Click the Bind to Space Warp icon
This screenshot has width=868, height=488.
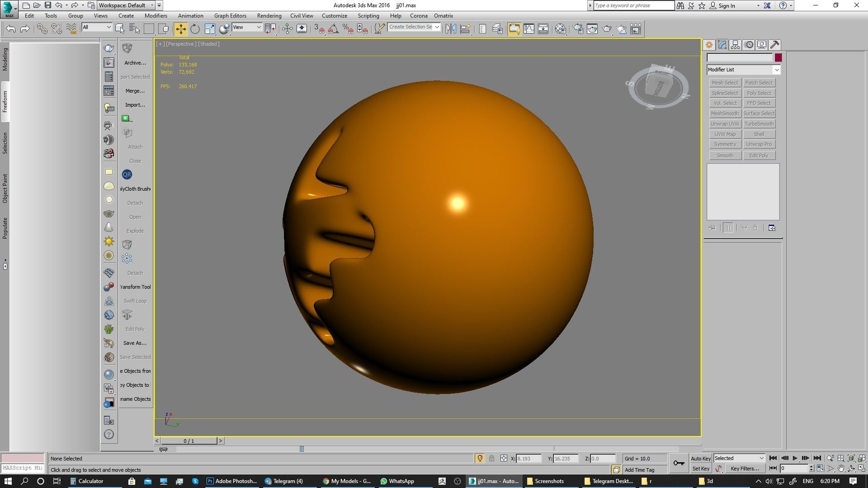pos(71,29)
